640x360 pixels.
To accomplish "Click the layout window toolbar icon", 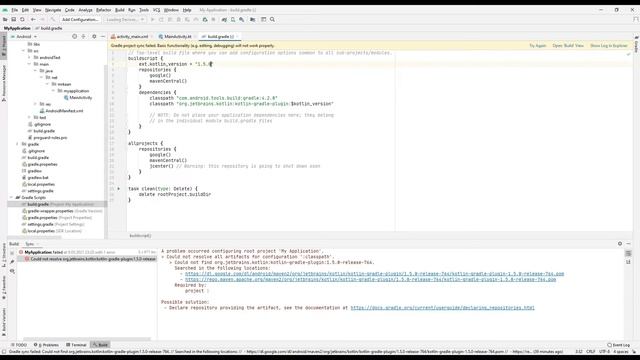I will [264, 19].
